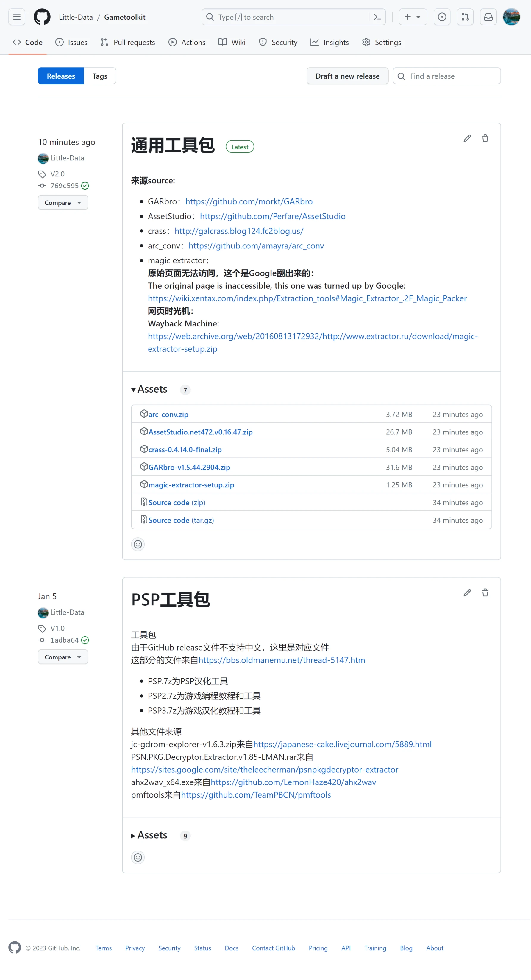Edit the PSP工具包 release with pencil icon
Viewport: 531px width, 980px height.
467,593
